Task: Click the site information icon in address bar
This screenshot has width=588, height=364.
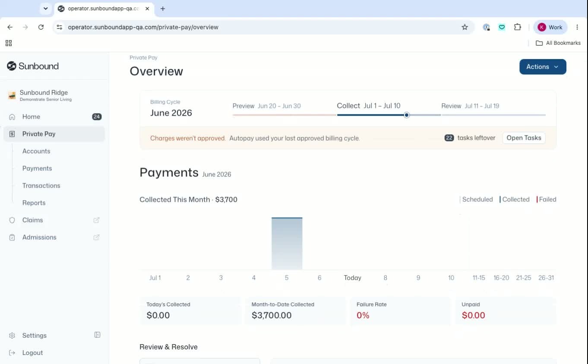Action: pyautogui.click(x=60, y=27)
